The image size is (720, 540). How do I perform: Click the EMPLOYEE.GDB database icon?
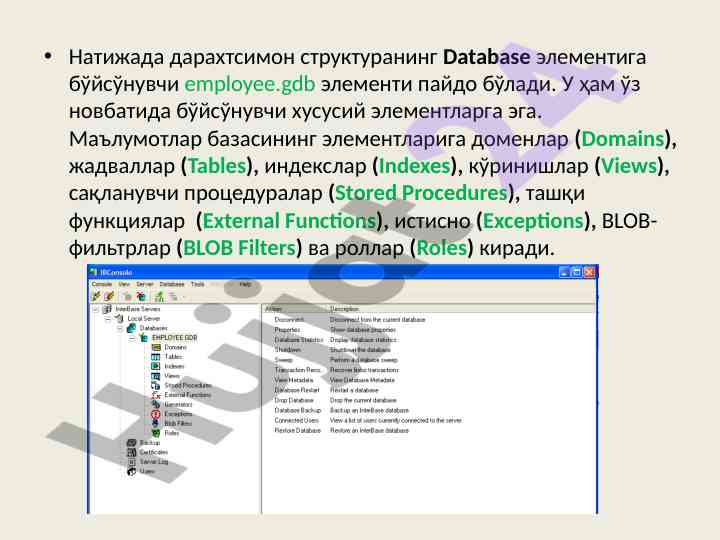[x=144, y=338]
